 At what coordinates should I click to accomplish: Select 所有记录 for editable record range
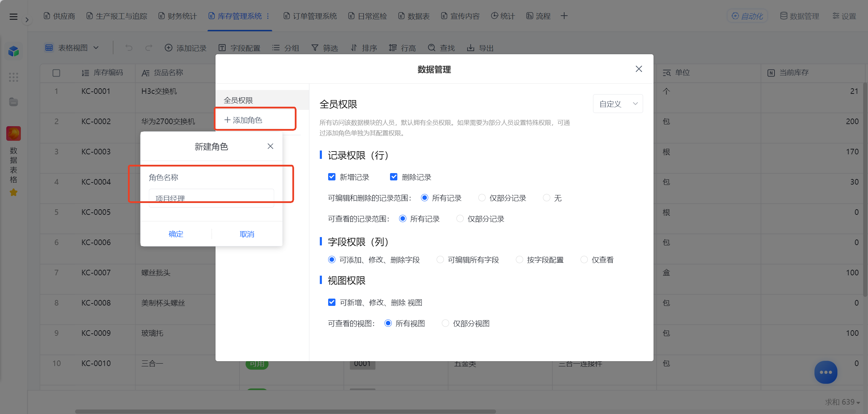(x=424, y=198)
